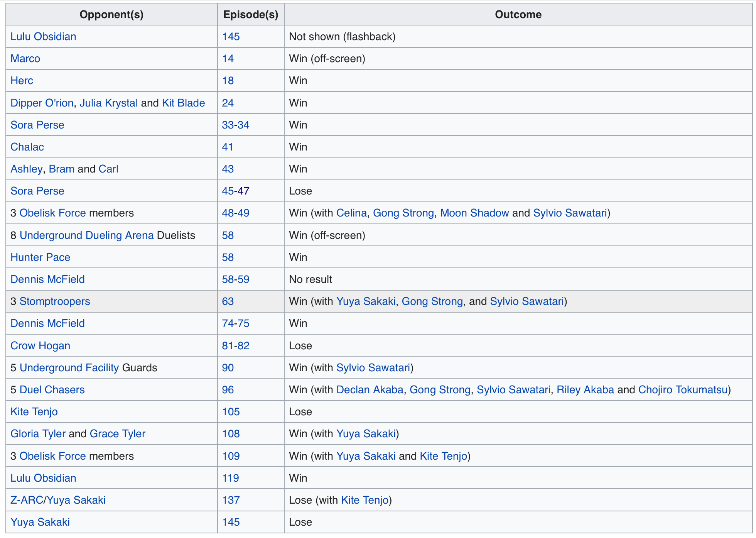Open episode 74-75 link
756x538 pixels.
236,323
